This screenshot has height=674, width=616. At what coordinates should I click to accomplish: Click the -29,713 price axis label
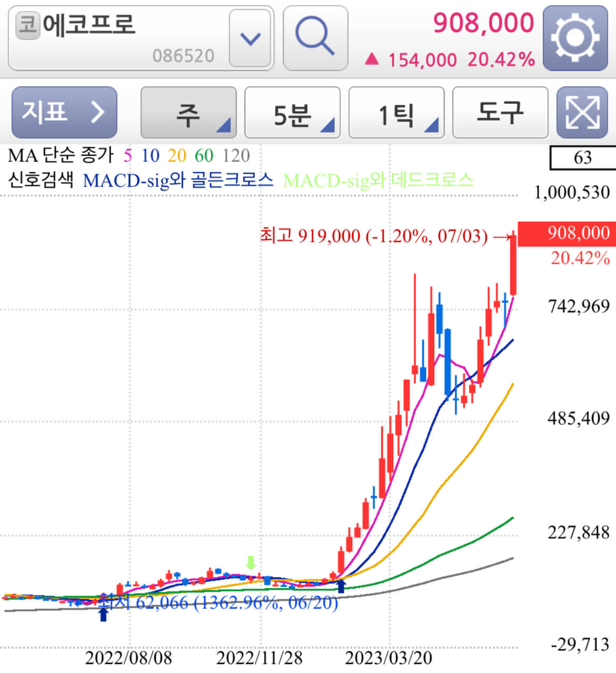click(x=580, y=644)
